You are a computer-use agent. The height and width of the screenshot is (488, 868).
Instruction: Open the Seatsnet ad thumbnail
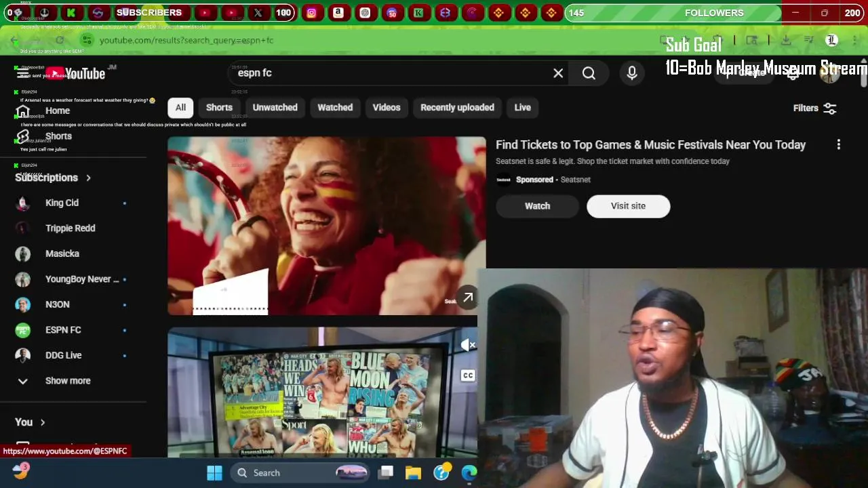click(326, 226)
